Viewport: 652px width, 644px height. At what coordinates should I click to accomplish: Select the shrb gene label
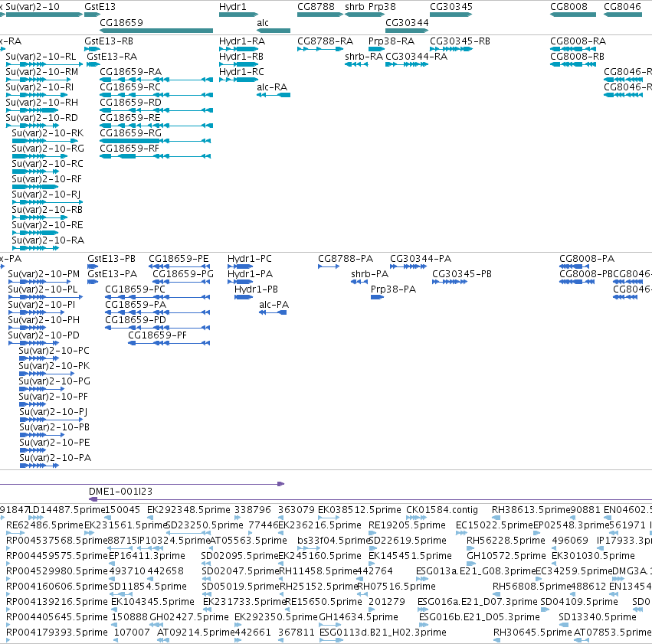tap(354, 7)
